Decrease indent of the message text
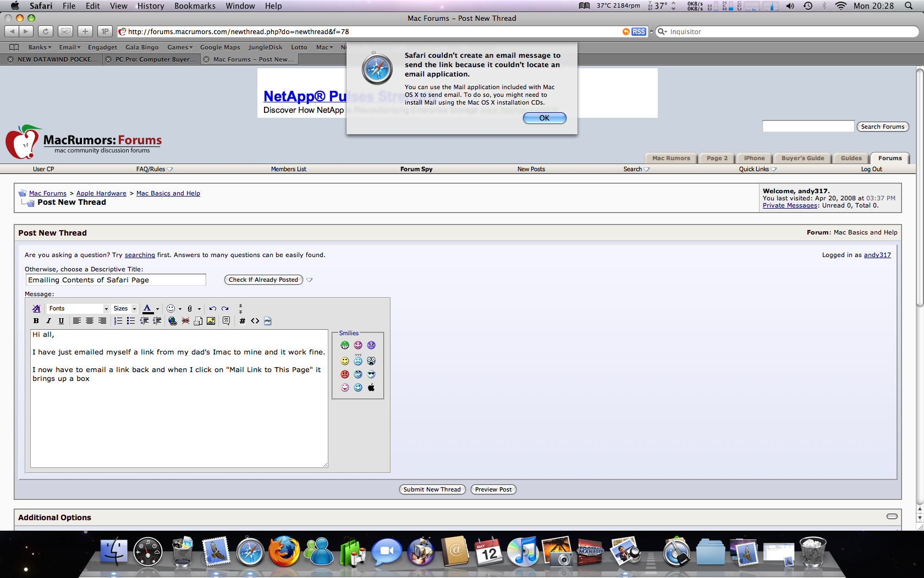924x578 pixels. pos(144,321)
